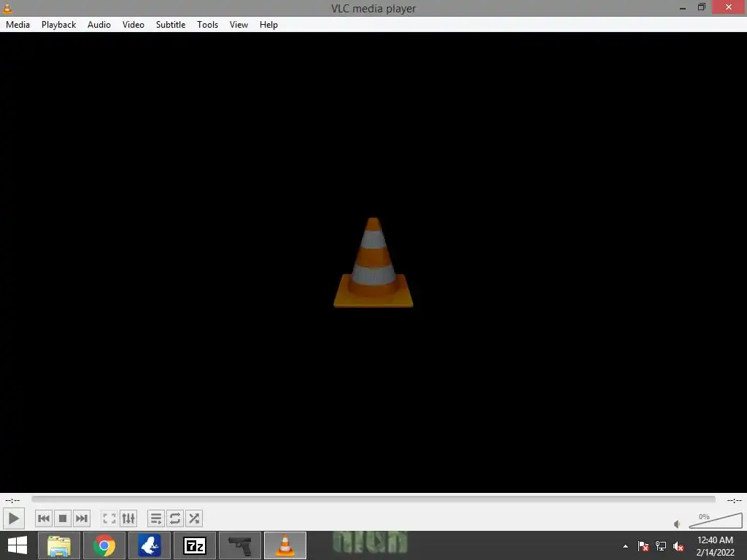Click the network tray icon
747x560 pixels.
(661, 546)
